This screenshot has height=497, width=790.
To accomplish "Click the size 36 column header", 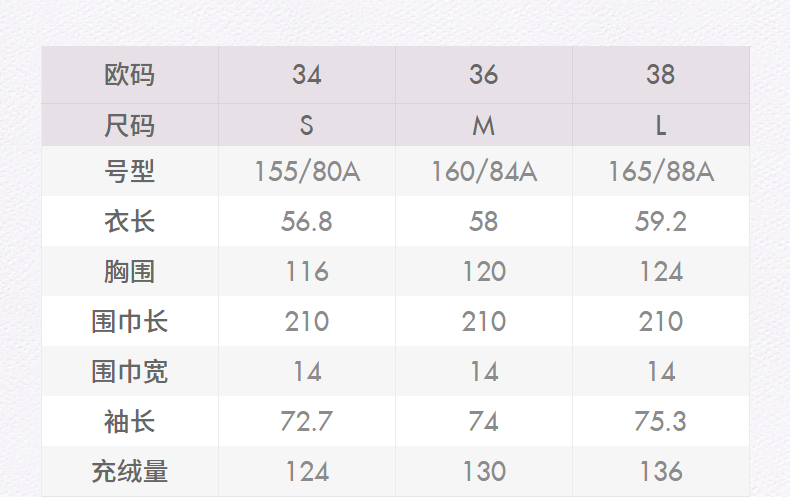I will click(484, 75).
